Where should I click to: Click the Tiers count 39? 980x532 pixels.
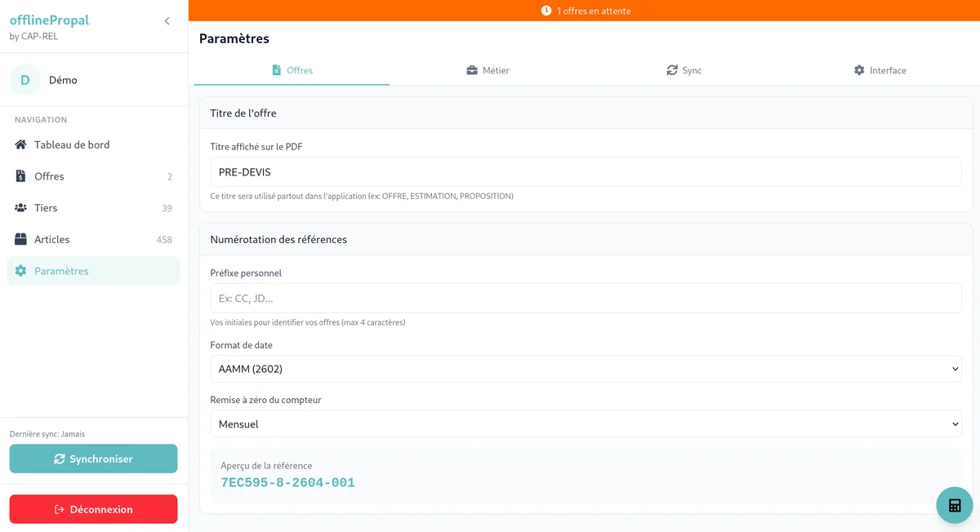coord(167,208)
